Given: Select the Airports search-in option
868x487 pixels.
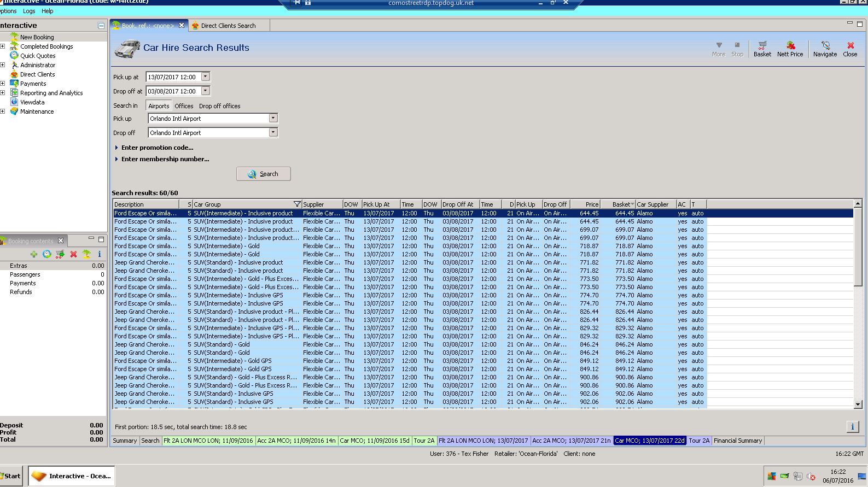Looking at the screenshot, I should [159, 106].
